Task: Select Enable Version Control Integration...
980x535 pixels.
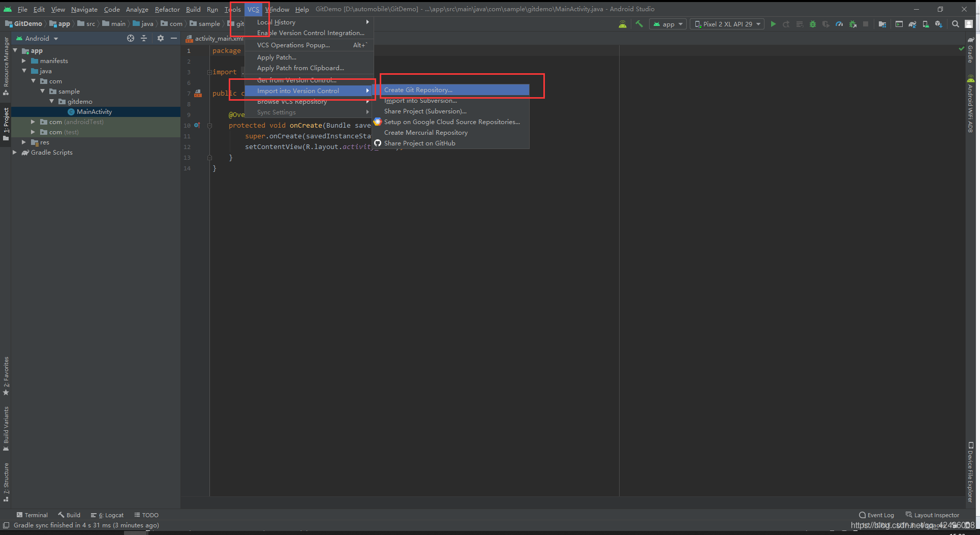Action: [309, 33]
